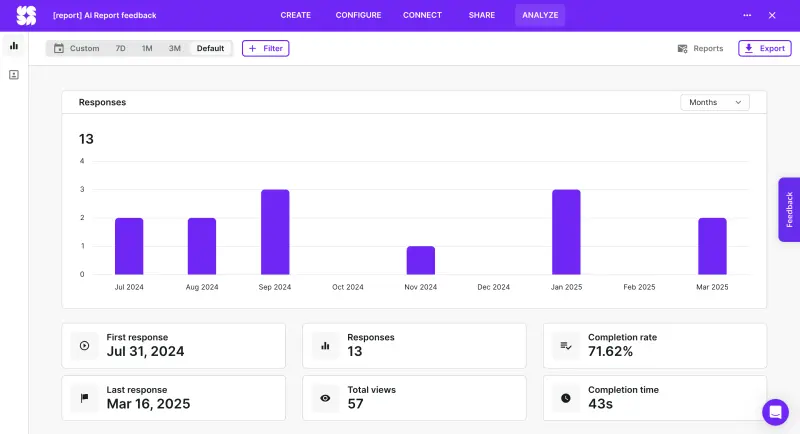The height and width of the screenshot is (434, 800).
Task: Click the eye icon in Total views card
Action: [326, 398]
